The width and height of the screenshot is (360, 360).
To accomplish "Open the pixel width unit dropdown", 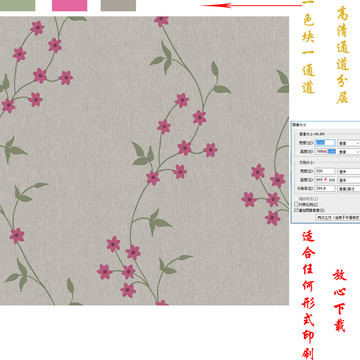I will [x=349, y=143].
